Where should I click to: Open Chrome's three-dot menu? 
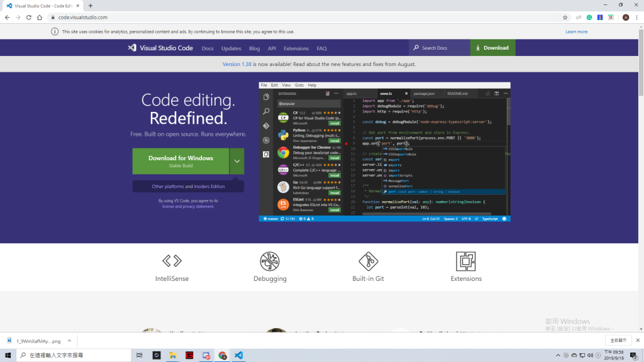click(636, 17)
